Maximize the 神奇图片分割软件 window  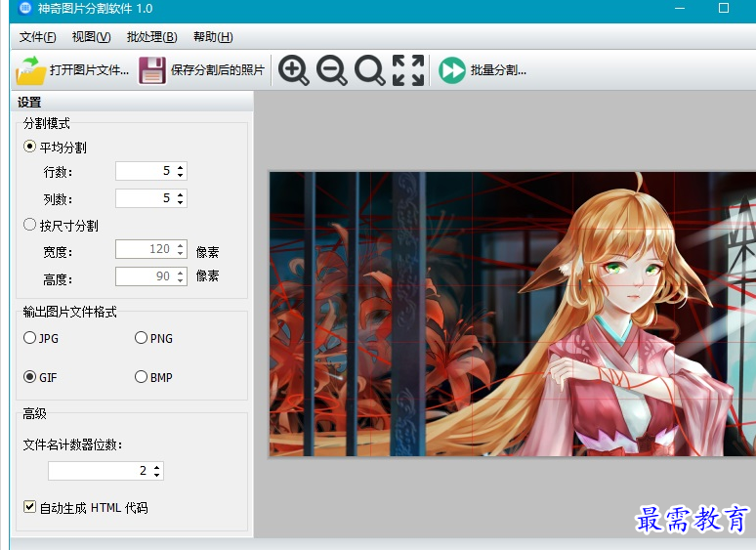(x=723, y=8)
